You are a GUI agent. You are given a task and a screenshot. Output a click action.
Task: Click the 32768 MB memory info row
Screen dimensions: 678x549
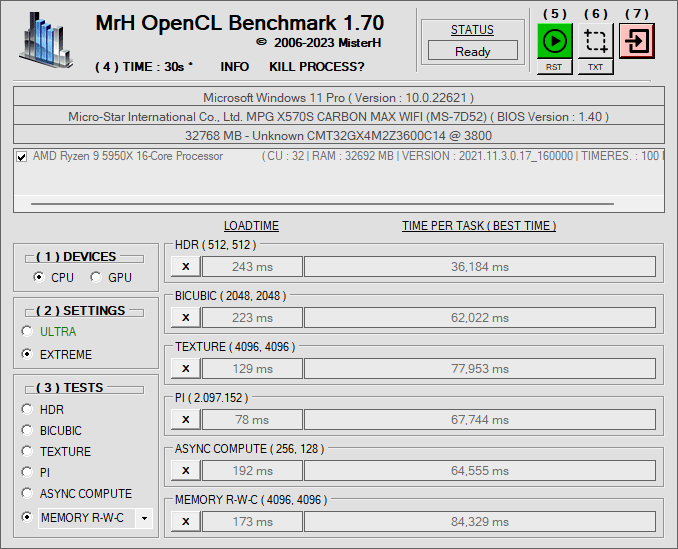[339, 135]
